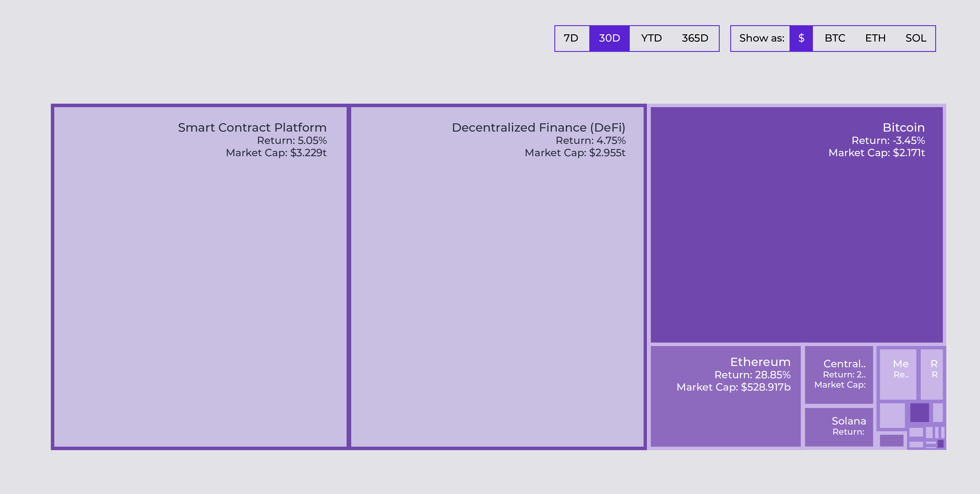The height and width of the screenshot is (494, 980).
Task: Choose the YTD period option
Action: coord(651,38)
